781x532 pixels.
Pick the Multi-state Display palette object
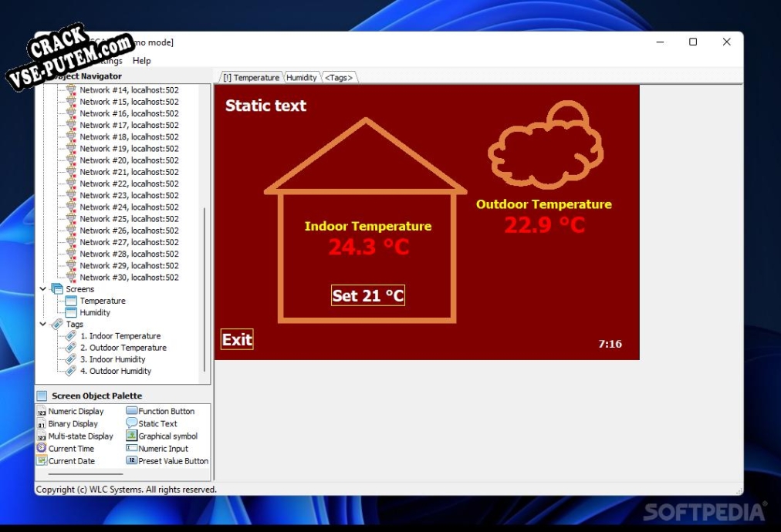[x=75, y=436]
